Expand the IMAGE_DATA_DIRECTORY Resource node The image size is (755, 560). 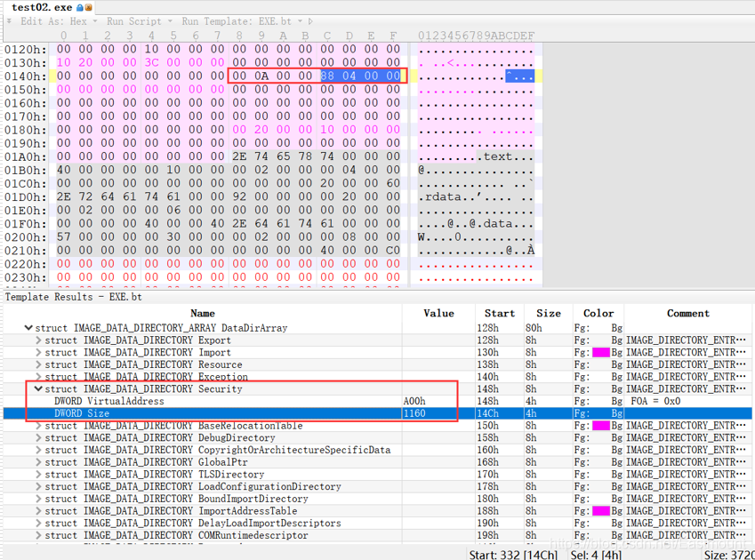pyautogui.click(x=38, y=364)
